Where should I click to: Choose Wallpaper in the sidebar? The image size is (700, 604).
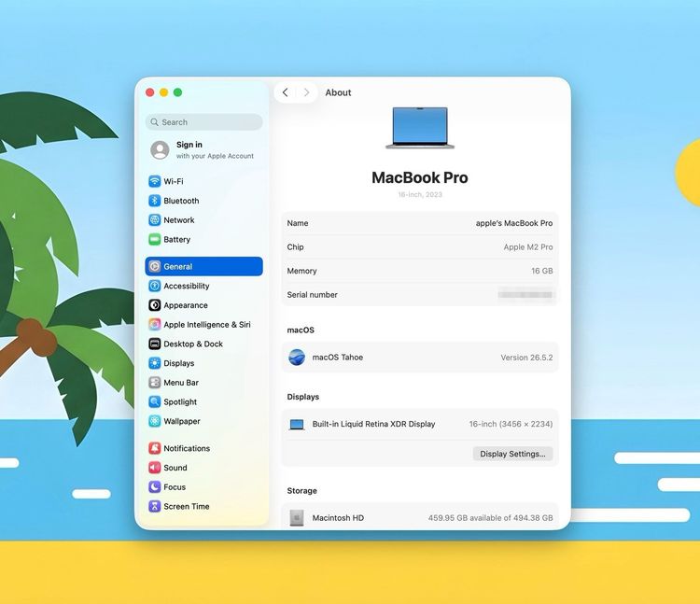[x=203, y=421]
